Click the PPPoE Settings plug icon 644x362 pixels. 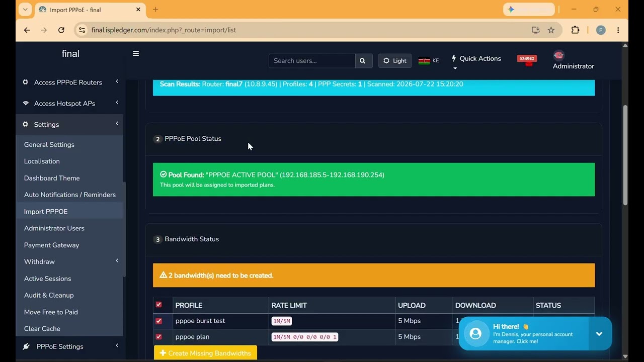pos(26,346)
